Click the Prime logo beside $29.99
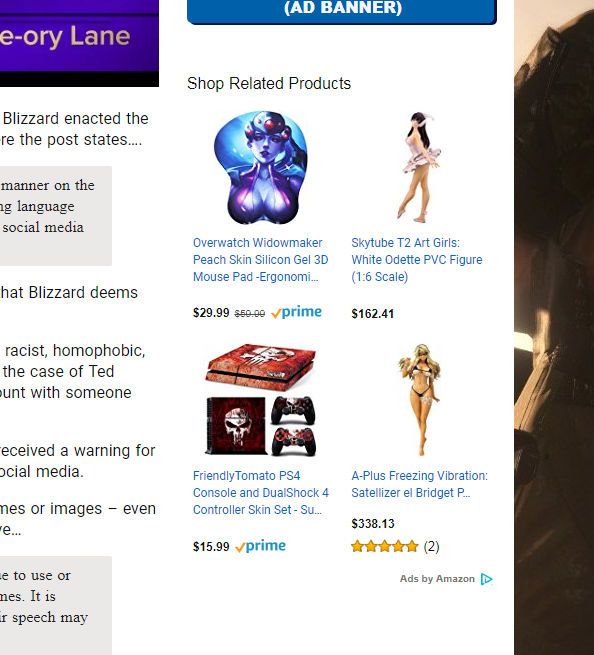This screenshot has width=594, height=655. pos(296,312)
